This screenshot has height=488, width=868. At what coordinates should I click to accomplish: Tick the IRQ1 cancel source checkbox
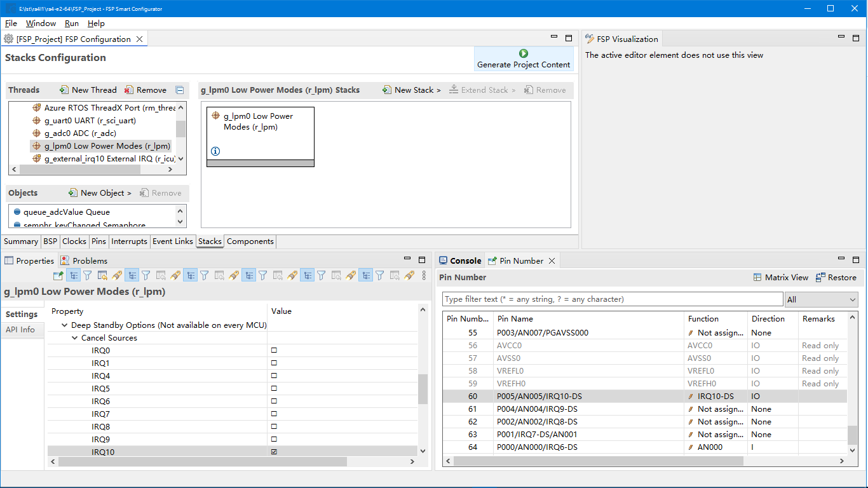(275, 363)
